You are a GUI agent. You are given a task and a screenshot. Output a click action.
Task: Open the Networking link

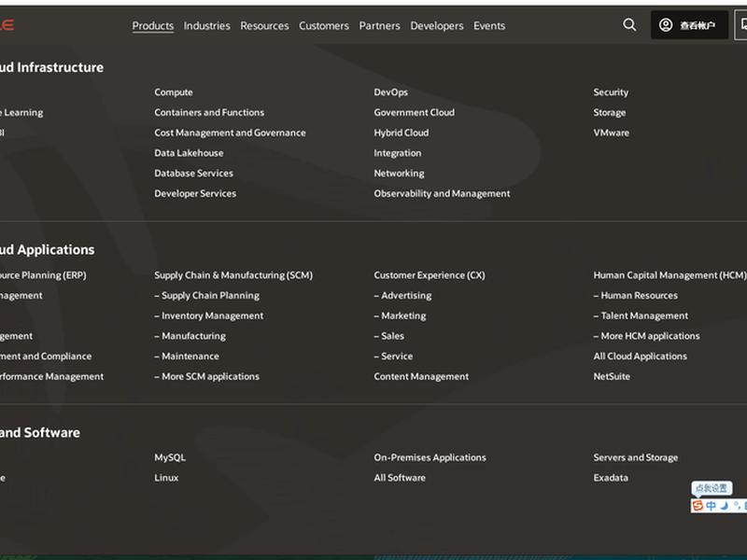coord(399,174)
